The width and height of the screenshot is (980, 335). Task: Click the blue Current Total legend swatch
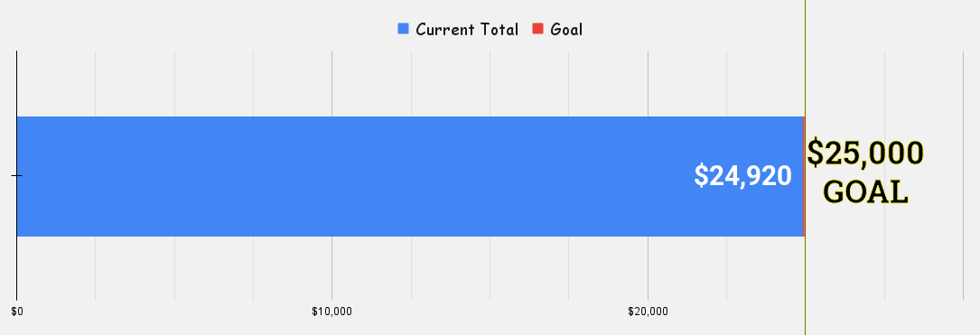tap(403, 29)
